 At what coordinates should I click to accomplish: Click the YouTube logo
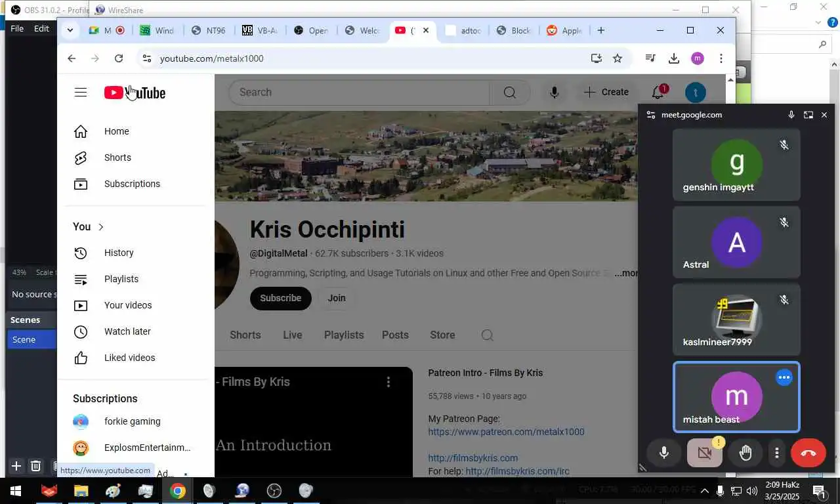click(135, 93)
